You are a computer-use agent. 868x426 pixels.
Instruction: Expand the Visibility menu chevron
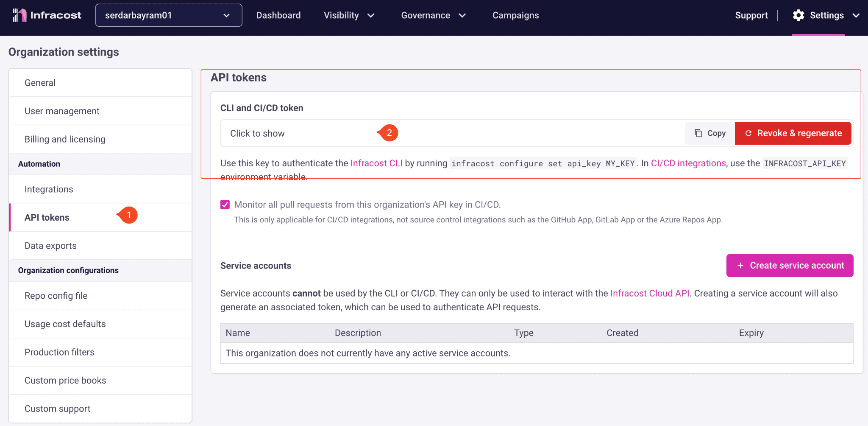tap(371, 16)
